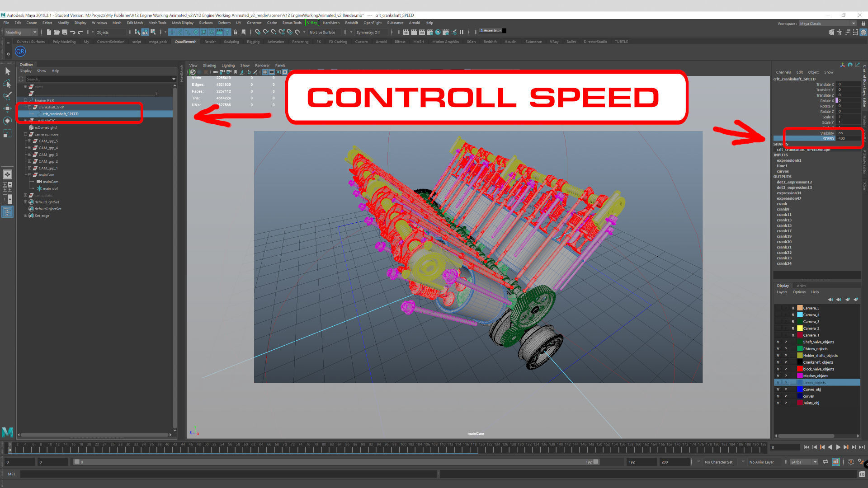
Task: Open a scene with the folder icon
Action: tap(57, 32)
